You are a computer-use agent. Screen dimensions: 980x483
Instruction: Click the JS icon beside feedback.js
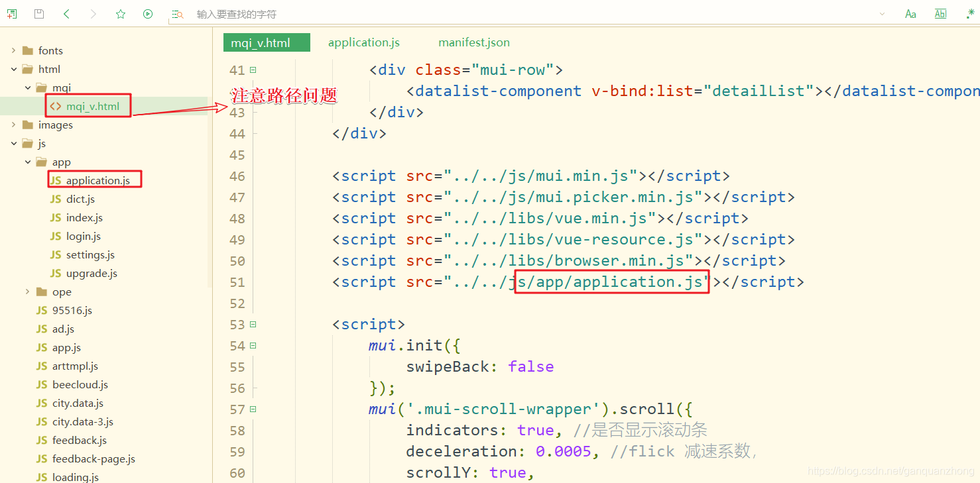point(42,440)
